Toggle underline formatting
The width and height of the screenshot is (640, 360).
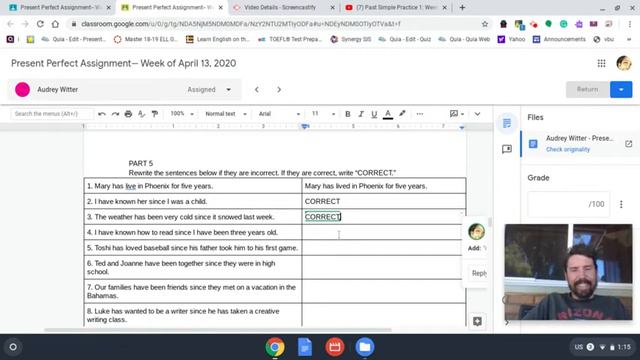pyautogui.click(x=374, y=114)
